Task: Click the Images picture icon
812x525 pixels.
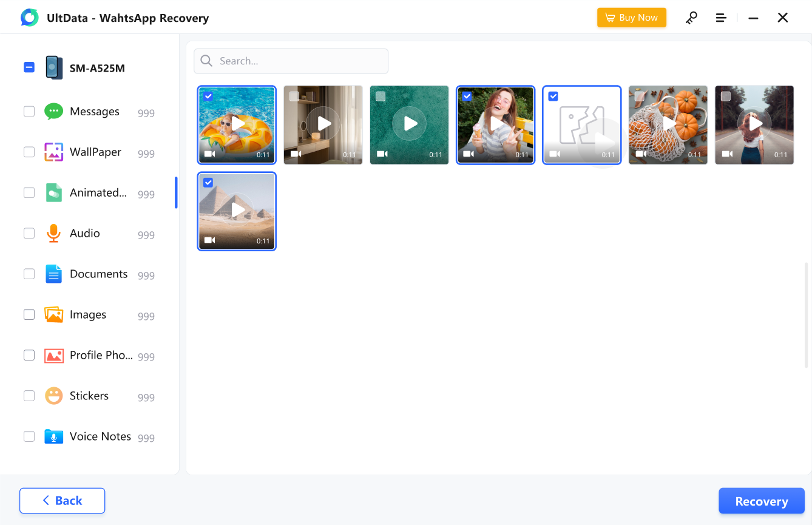Action: [53, 314]
